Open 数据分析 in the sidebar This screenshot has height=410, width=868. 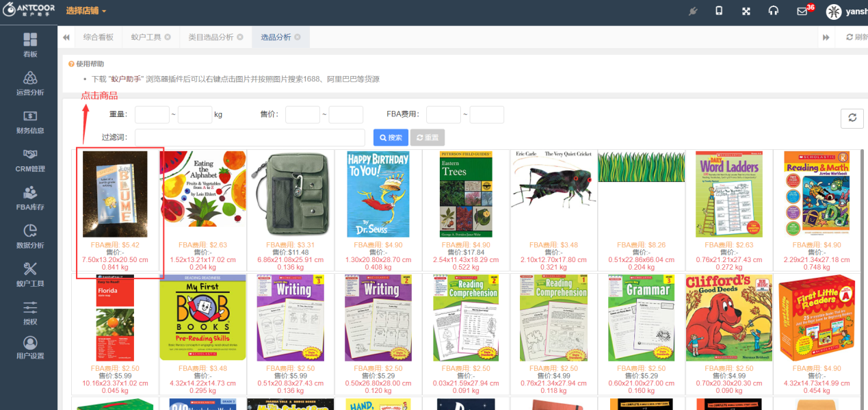(29, 236)
